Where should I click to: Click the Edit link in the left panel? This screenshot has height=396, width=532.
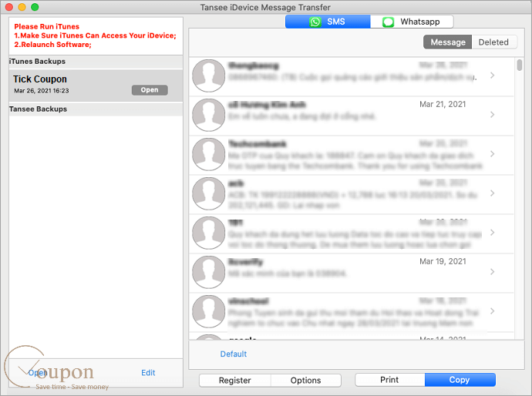148,373
